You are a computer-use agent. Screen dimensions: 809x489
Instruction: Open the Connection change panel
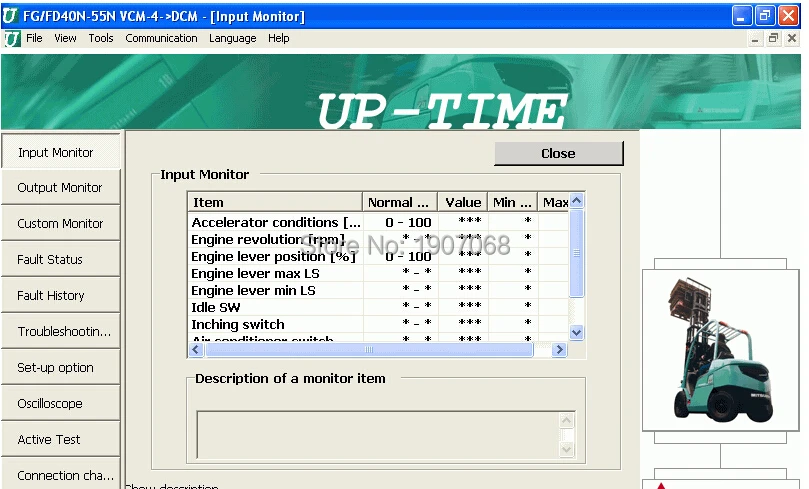pyautogui.click(x=61, y=475)
